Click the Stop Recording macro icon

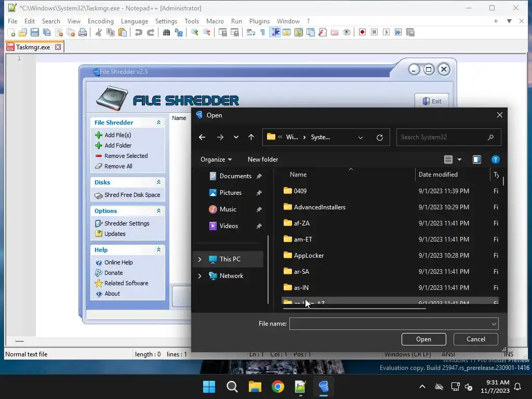[x=374, y=32]
